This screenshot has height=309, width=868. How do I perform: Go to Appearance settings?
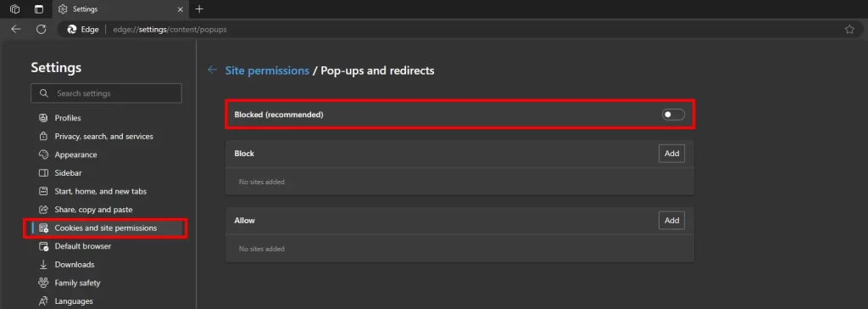75,154
